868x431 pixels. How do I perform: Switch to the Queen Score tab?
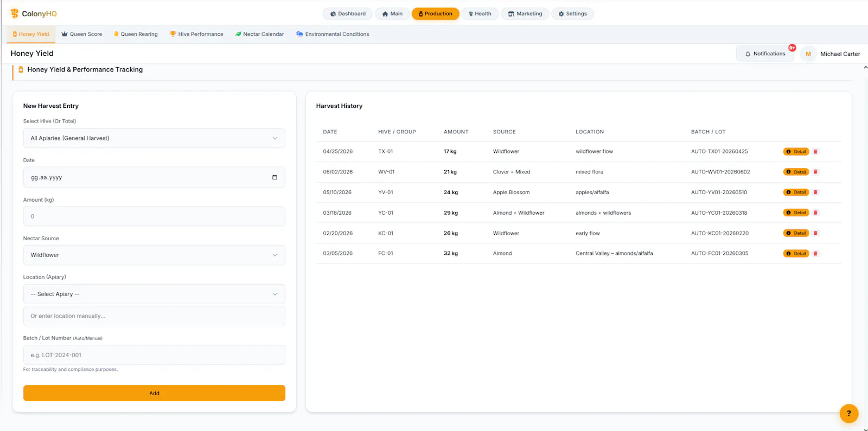tap(82, 34)
